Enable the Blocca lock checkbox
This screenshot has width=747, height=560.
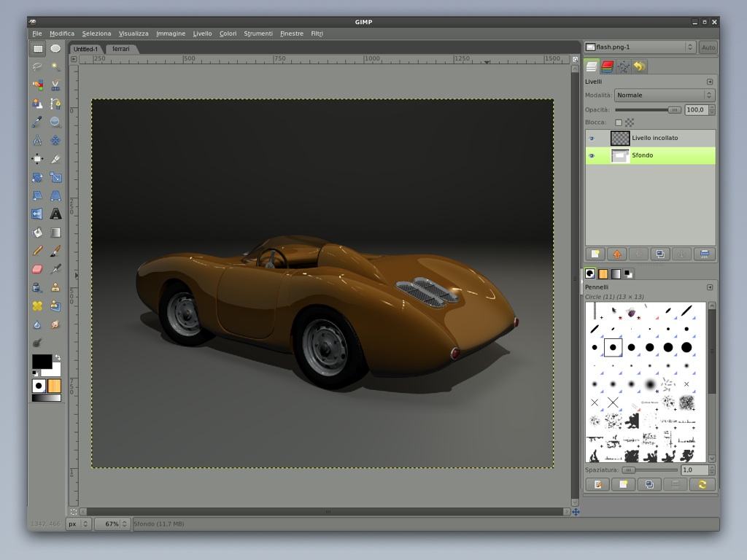[619, 122]
